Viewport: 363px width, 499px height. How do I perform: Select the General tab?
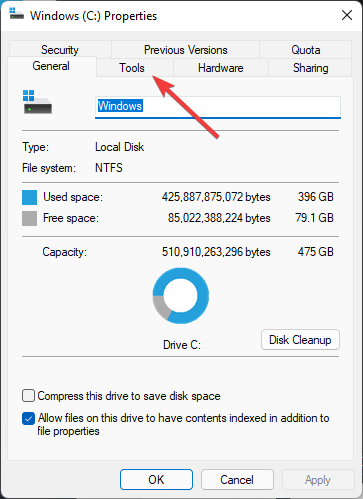click(51, 66)
